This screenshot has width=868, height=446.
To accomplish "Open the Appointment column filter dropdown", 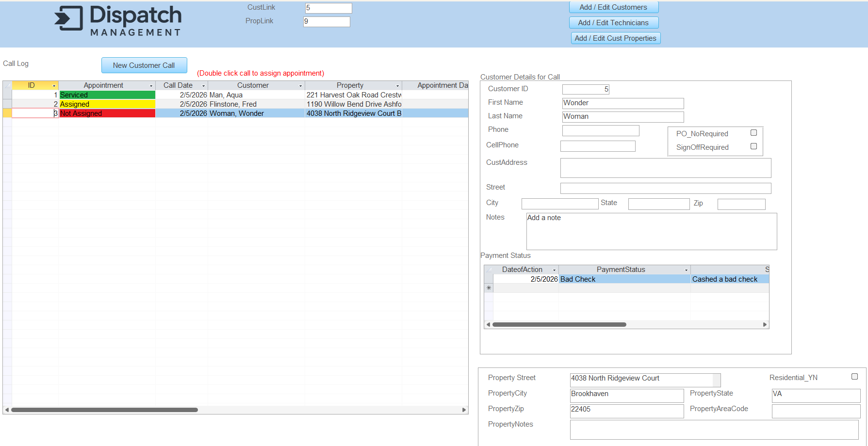I will click(151, 86).
